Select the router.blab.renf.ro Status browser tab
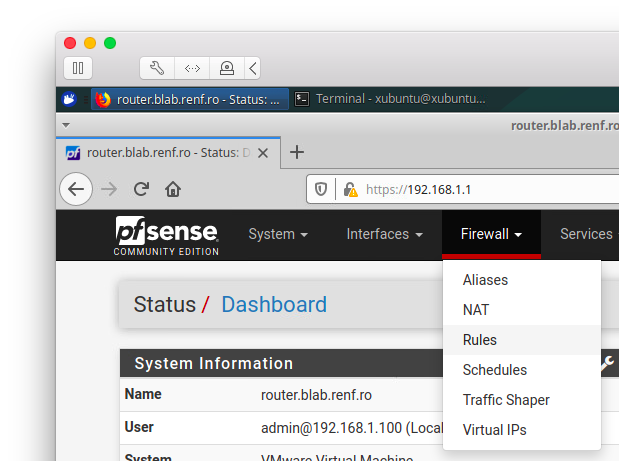 (x=168, y=153)
